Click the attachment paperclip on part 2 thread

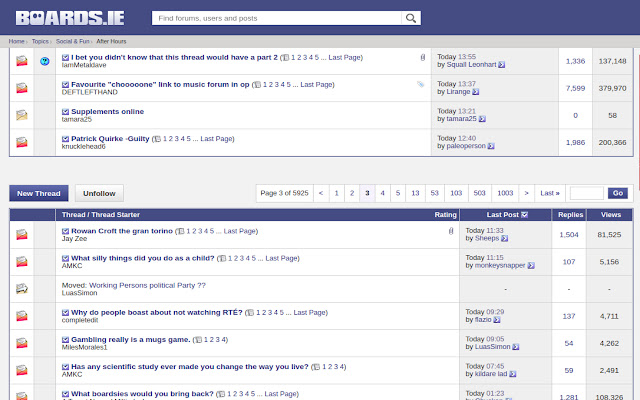423,58
